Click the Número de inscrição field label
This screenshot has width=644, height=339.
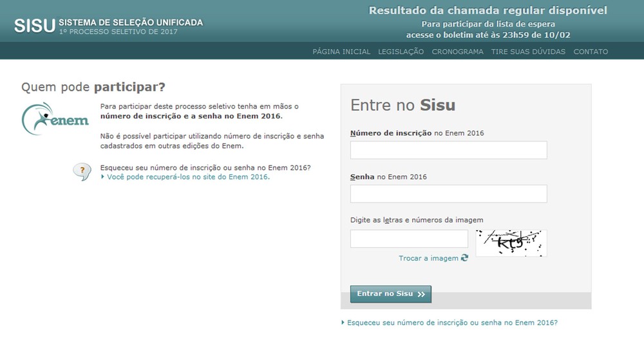coord(391,133)
